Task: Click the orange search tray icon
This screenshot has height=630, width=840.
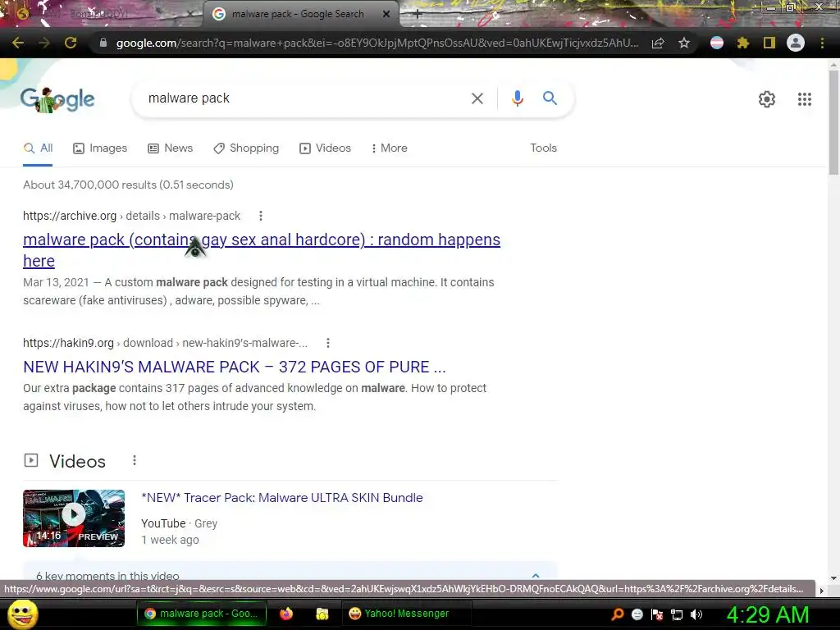Action: pyautogui.click(x=618, y=614)
